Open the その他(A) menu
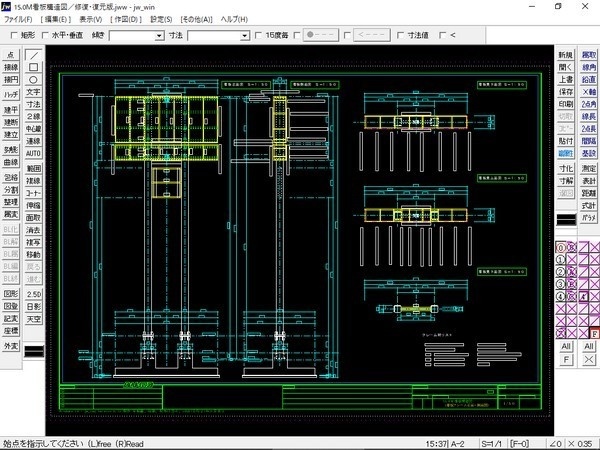The image size is (600, 450). pos(196,19)
